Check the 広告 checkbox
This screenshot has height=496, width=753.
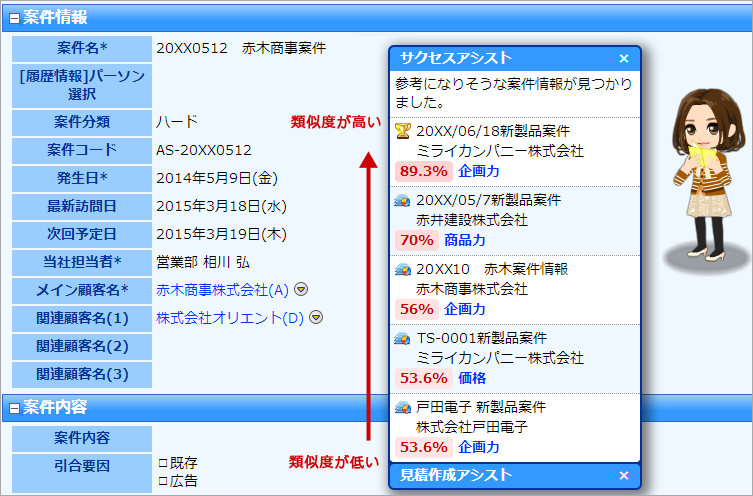pos(163,481)
